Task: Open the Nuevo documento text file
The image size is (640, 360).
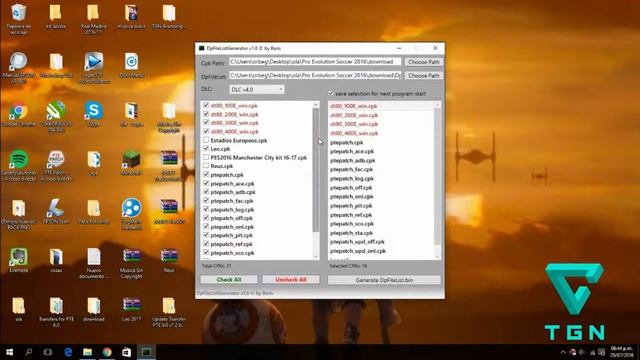Action: [93, 263]
